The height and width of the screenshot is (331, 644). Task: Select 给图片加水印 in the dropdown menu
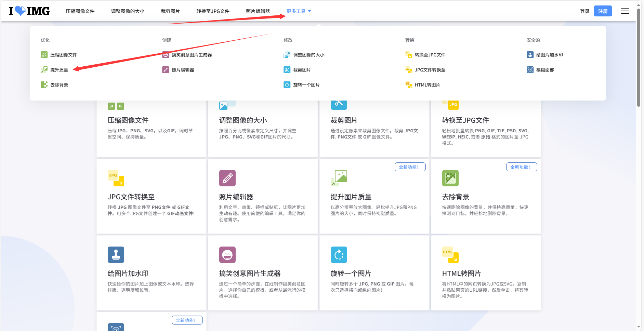pyautogui.click(x=550, y=55)
